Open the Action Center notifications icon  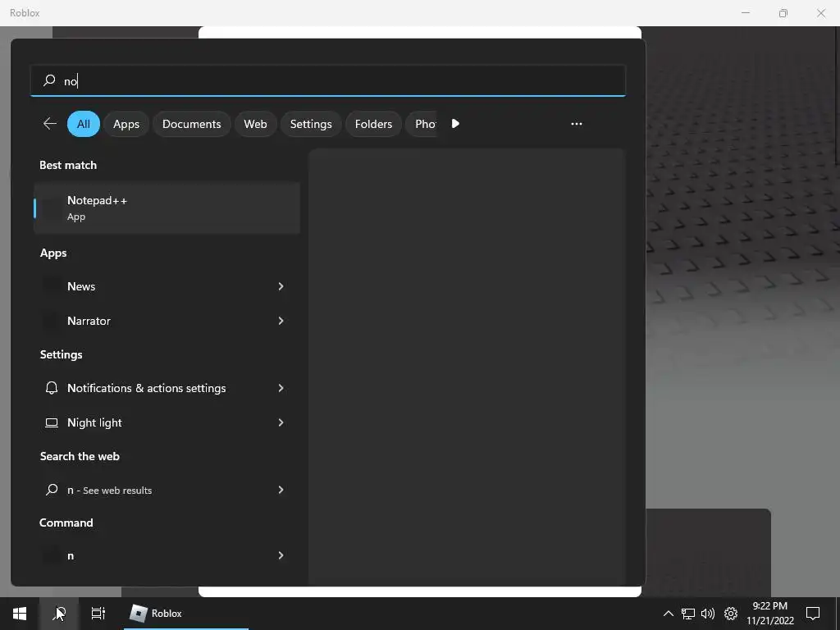click(813, 614)
